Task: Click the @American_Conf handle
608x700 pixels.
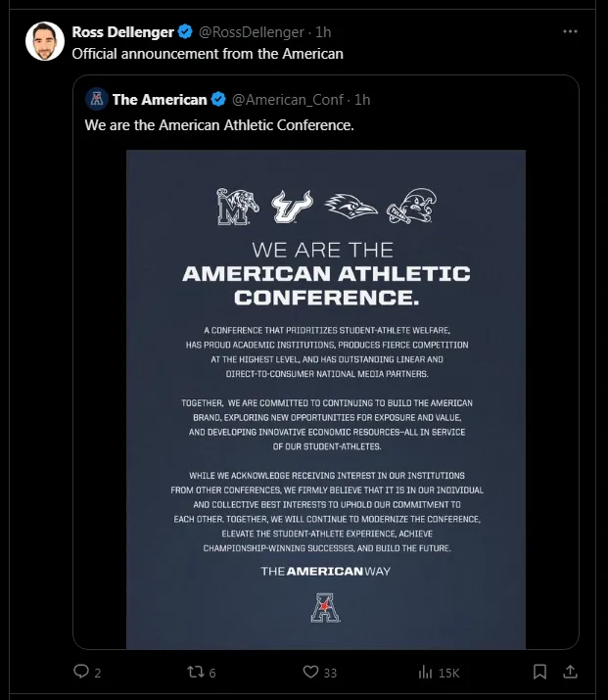Action: point(289,99)
